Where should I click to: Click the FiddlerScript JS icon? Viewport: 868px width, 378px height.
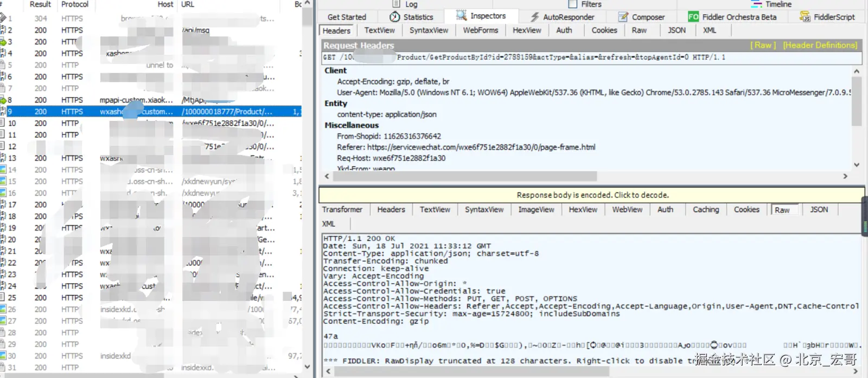[805, 17]
